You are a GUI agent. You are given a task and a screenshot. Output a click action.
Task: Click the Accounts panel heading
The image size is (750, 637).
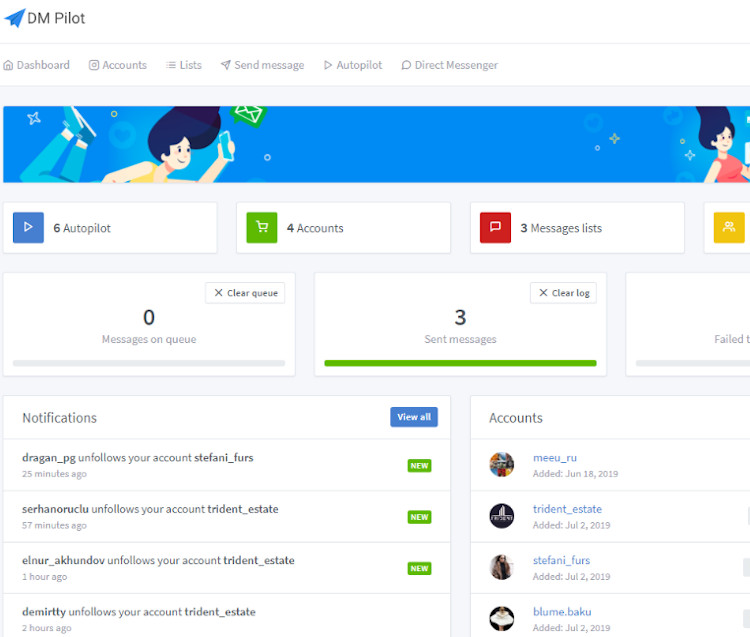[x=516, y=418]
